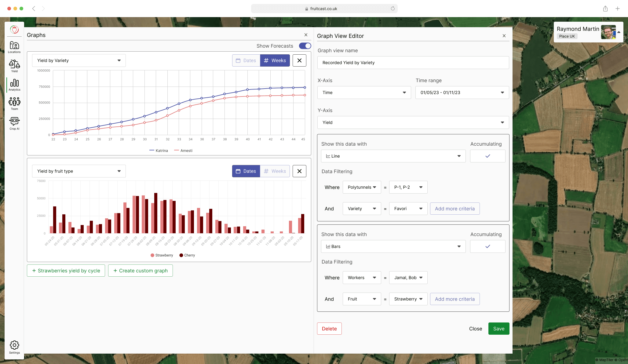Open the Yield by Variety dropdown
The image size is (628, 364).
tap(79, 60)
